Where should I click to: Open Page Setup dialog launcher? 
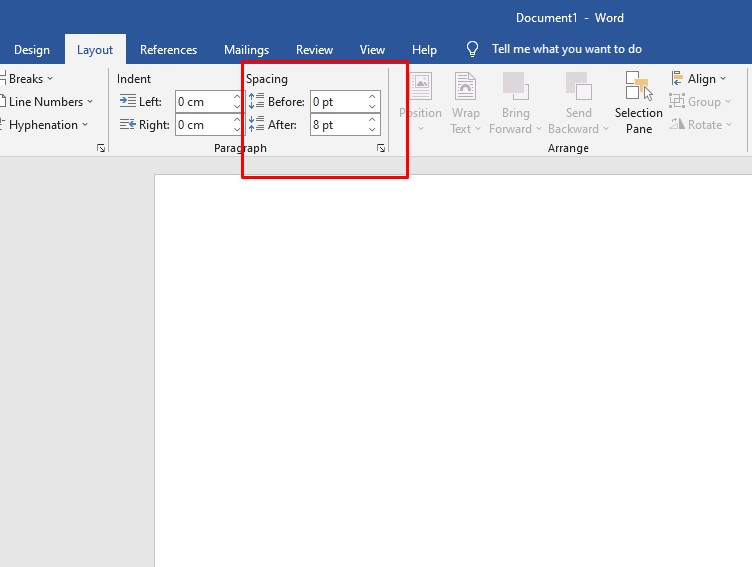point(101,148)
